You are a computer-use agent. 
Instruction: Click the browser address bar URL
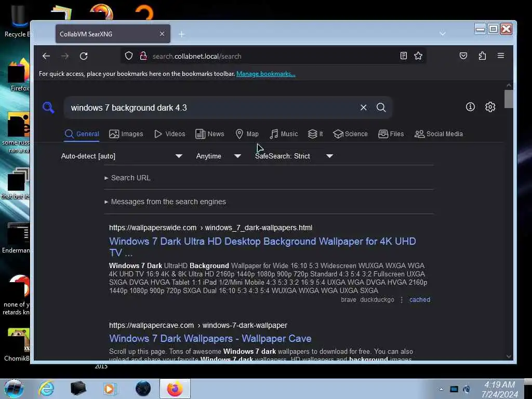pyautogui.click(x=197, y=56)
